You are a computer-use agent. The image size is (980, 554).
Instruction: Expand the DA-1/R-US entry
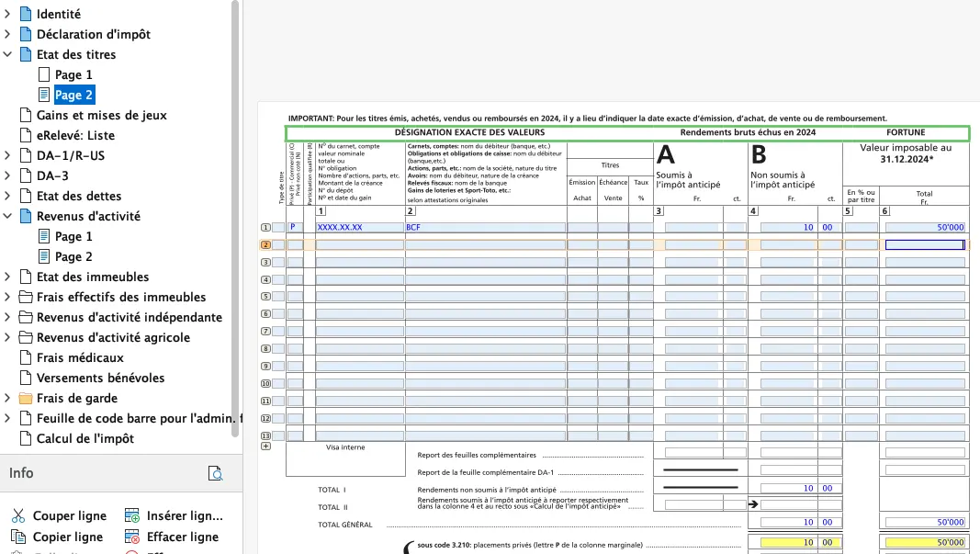[7, 155]
